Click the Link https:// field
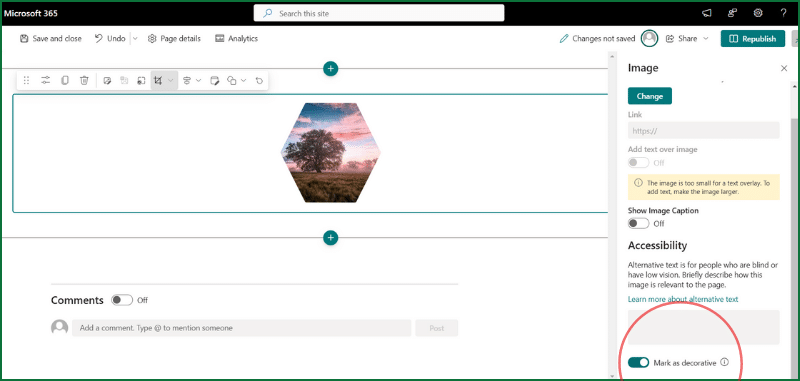The height and width of the screenshot is (381, 800). (704, 130)
